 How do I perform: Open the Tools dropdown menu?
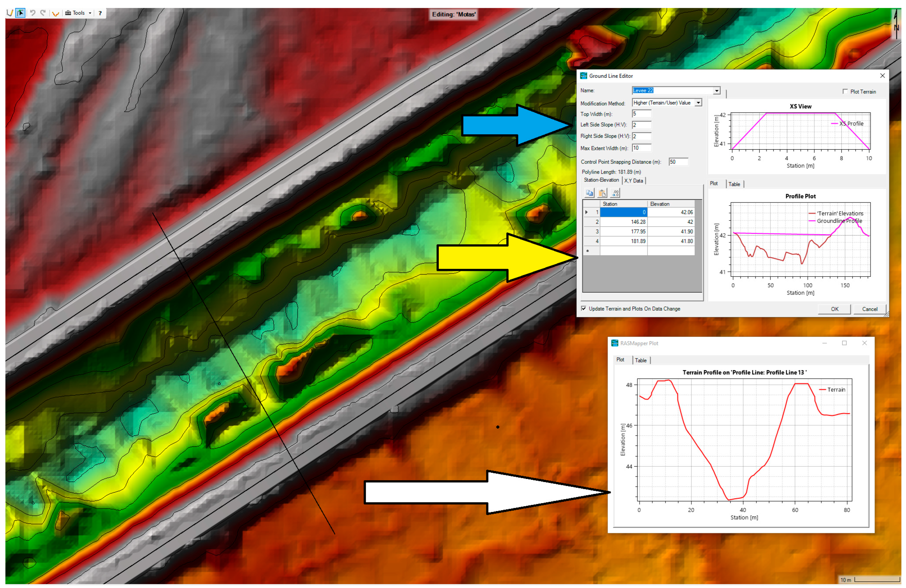(x=78, y=13)
